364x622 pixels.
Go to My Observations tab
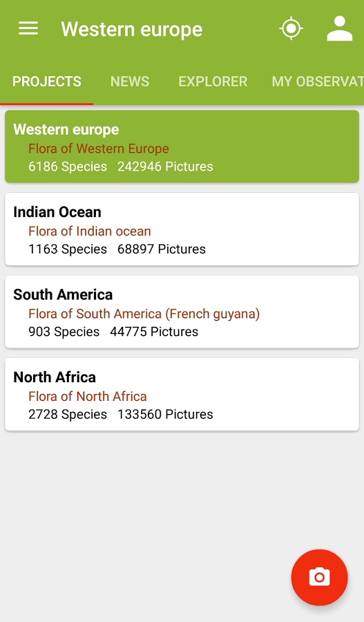point(317,82)
